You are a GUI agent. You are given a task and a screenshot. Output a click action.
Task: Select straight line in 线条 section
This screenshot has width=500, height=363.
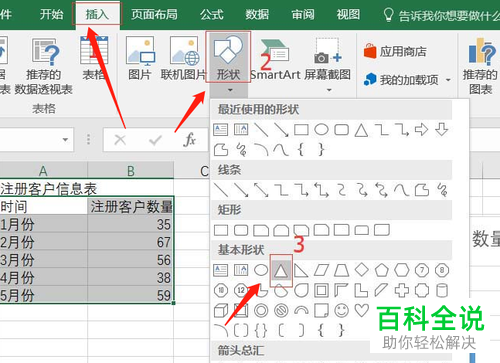pos(221,190)
